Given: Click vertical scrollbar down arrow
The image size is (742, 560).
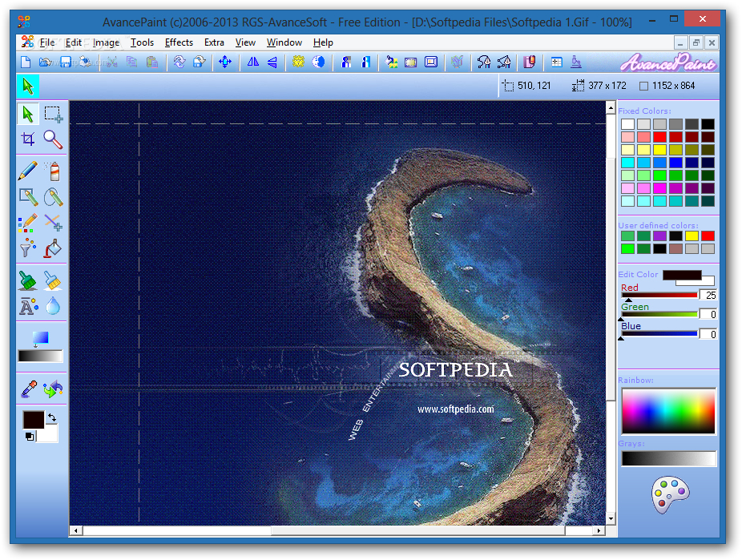Looking at the screenshot, I should coord(611,519).
